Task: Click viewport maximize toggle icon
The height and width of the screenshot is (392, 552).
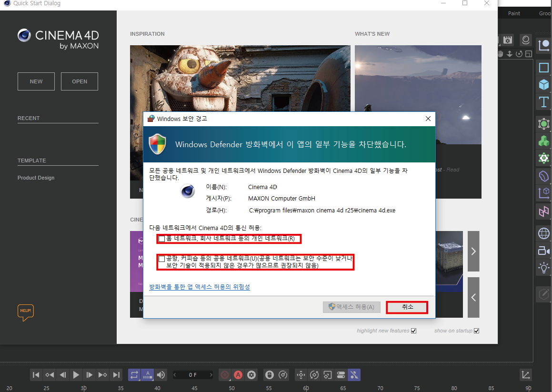Action: pos(529,54)
